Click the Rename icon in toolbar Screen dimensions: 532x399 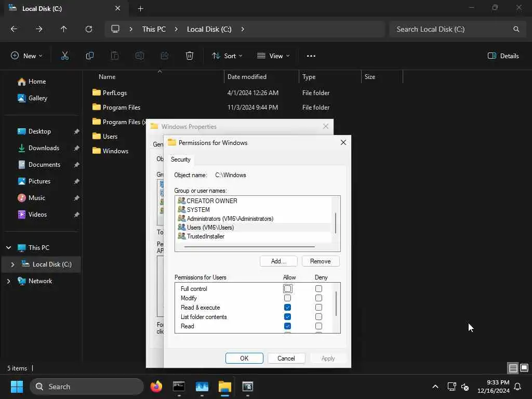[139, 56]
